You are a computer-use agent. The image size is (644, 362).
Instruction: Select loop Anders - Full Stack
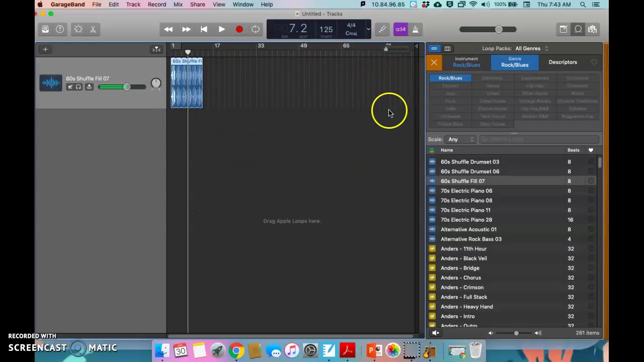464,297
